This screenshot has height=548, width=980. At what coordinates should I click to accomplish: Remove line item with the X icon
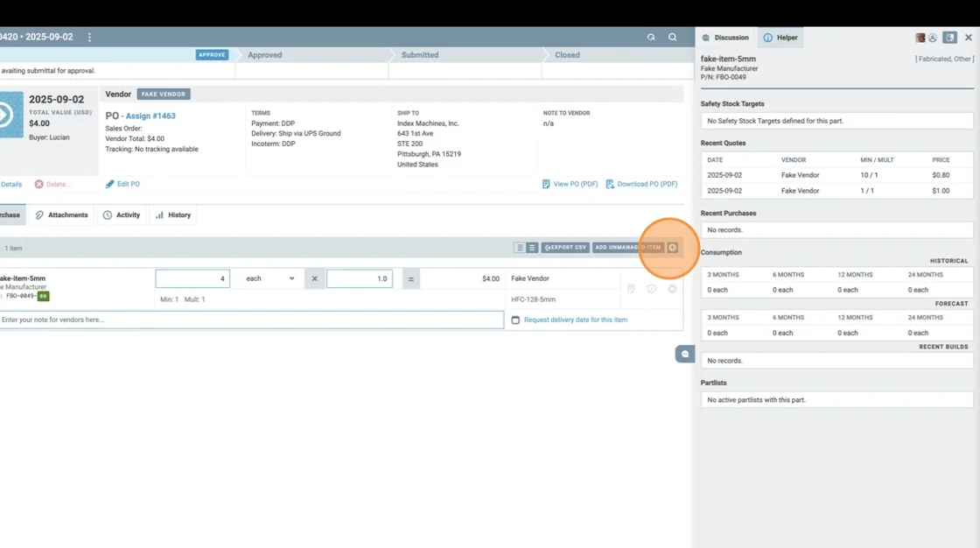(672, 289)
